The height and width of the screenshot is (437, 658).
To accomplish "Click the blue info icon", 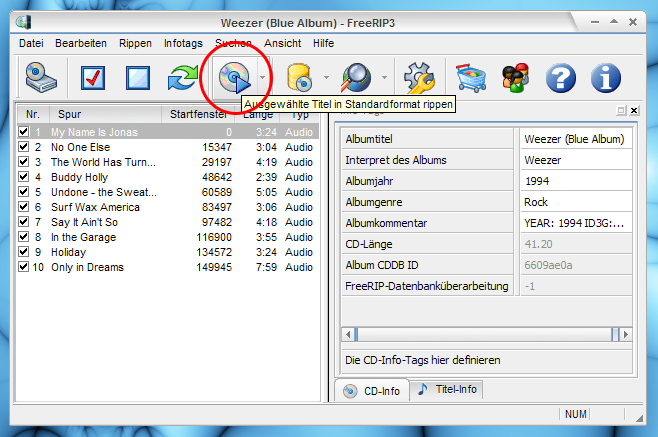I will pyautogui.click(x=606, y=78).
